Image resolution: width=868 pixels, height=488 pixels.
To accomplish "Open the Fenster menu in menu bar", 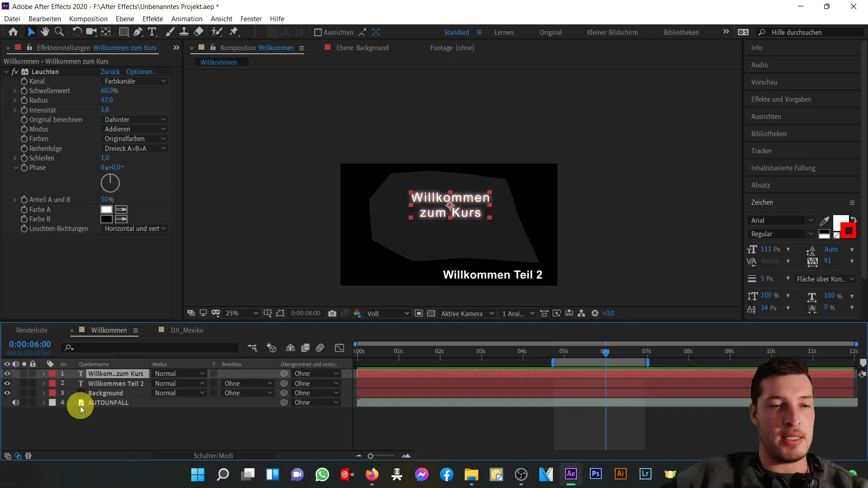I will [250, 19].
